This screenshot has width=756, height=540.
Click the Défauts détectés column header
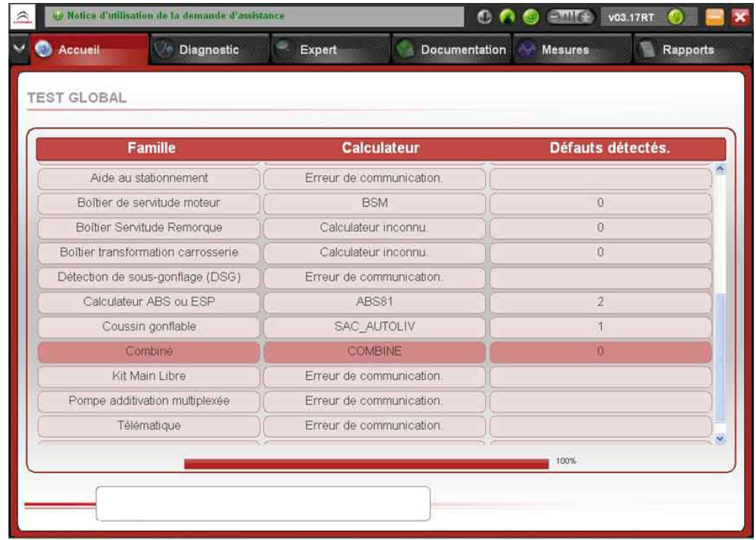pyautogui.click(x=610, y=148)
